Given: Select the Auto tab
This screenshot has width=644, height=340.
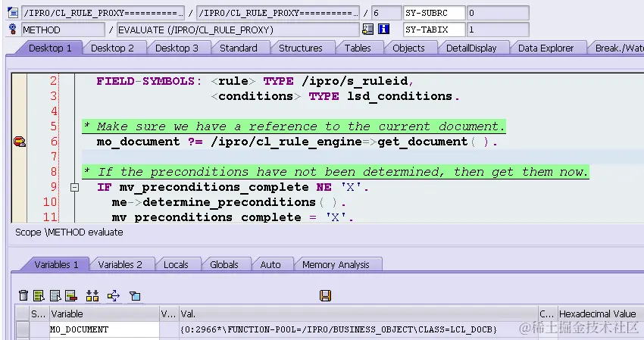Looking at the screenshot, I should pyautogui.click(x=270, y=265).
